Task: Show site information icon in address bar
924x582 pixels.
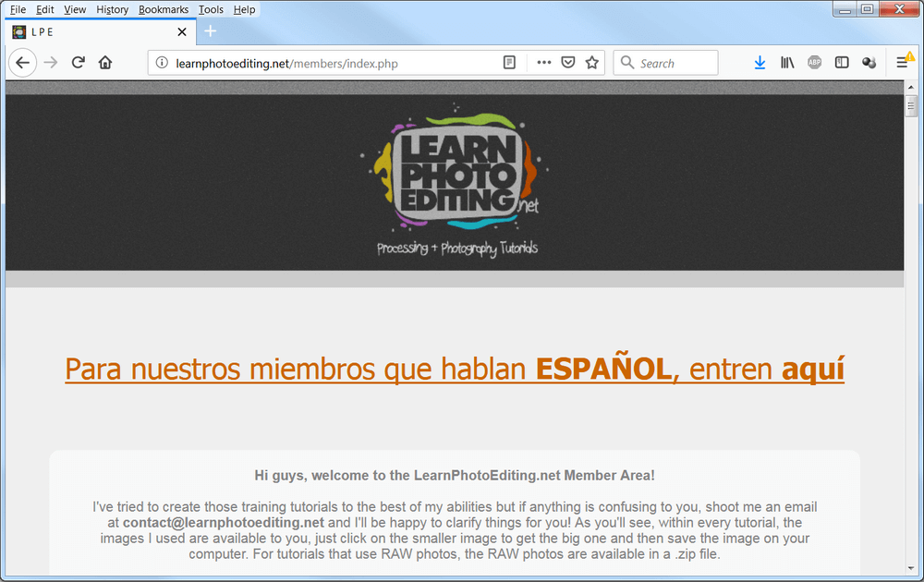Action: (x=162, y=63)
